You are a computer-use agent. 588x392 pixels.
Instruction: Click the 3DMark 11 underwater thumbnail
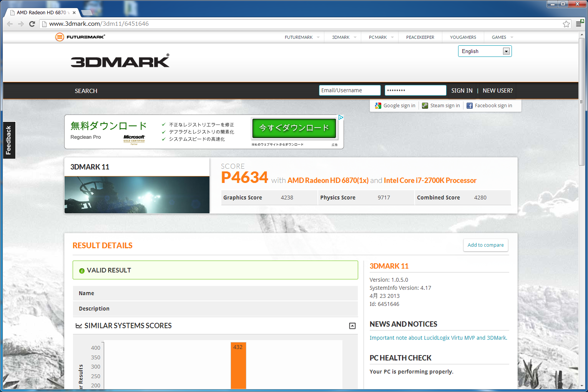[x=137, y=195]
